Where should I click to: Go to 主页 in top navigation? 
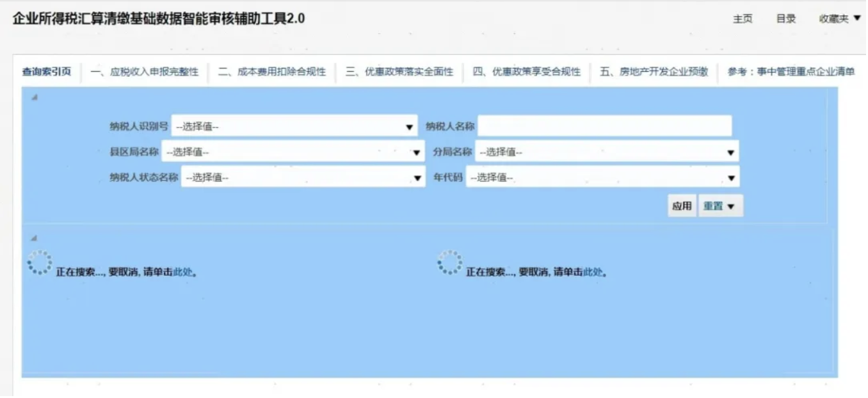tap(743, 19)
